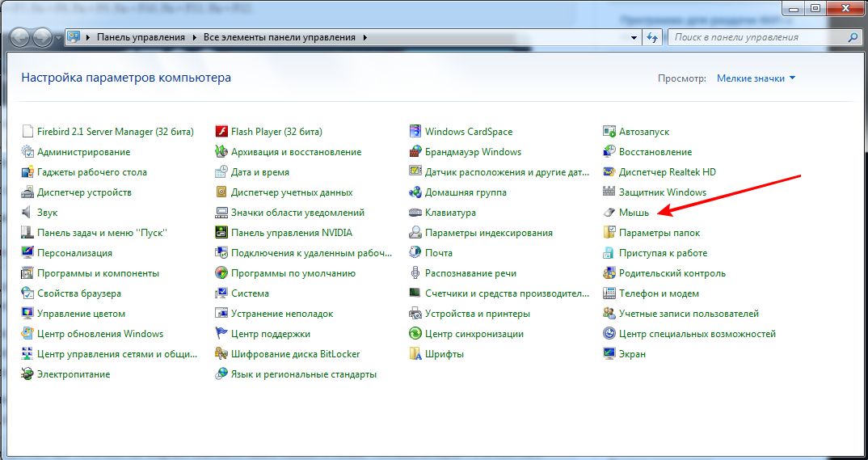Open the Учетные записи пользователей link
Screen dimensions: 868x460
pyautogui.click(x=689, y=314)
